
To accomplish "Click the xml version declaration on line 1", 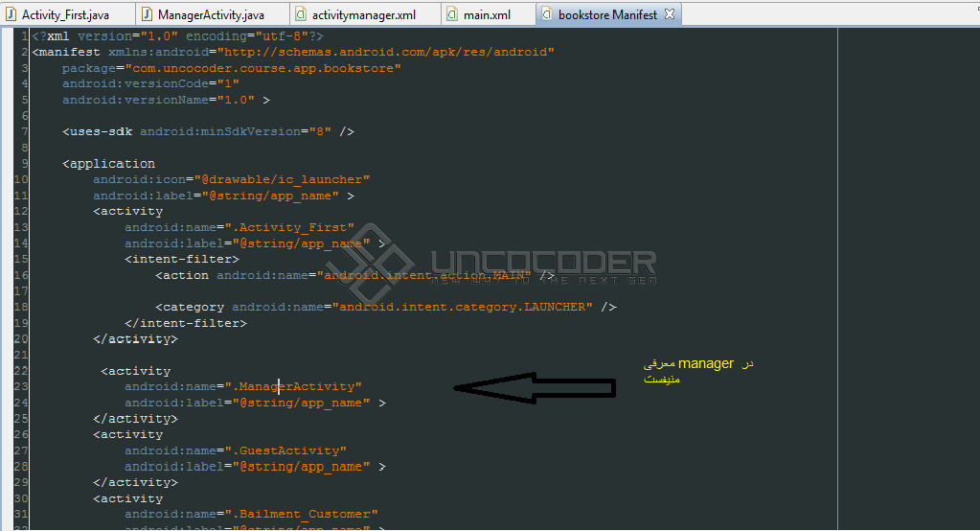I will click(177, 36).
